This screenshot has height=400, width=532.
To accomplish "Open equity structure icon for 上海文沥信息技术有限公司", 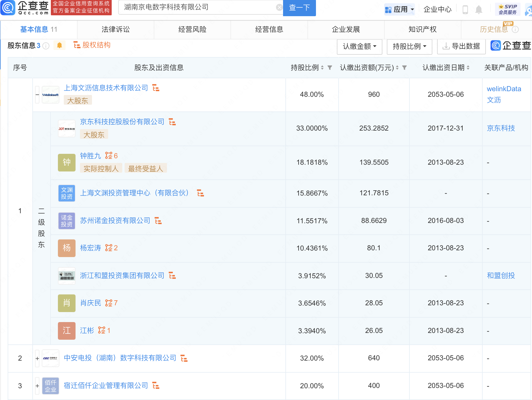I will (x=156, y=88).
